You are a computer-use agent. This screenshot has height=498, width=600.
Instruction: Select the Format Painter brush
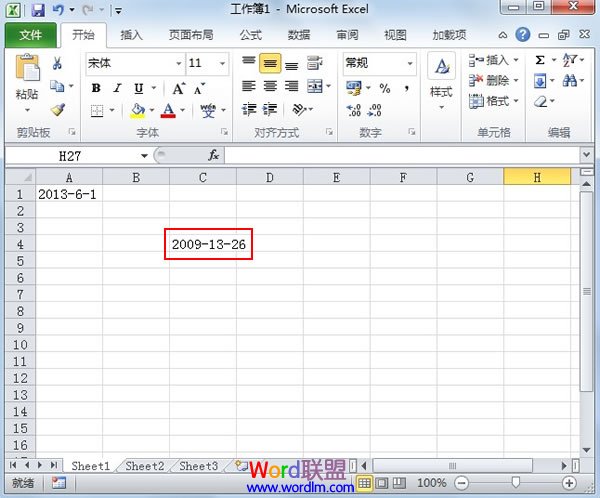(58, 110)
